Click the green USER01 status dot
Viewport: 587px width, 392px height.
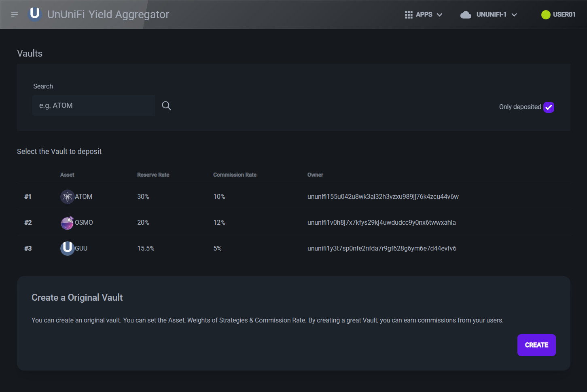(546, 15)
